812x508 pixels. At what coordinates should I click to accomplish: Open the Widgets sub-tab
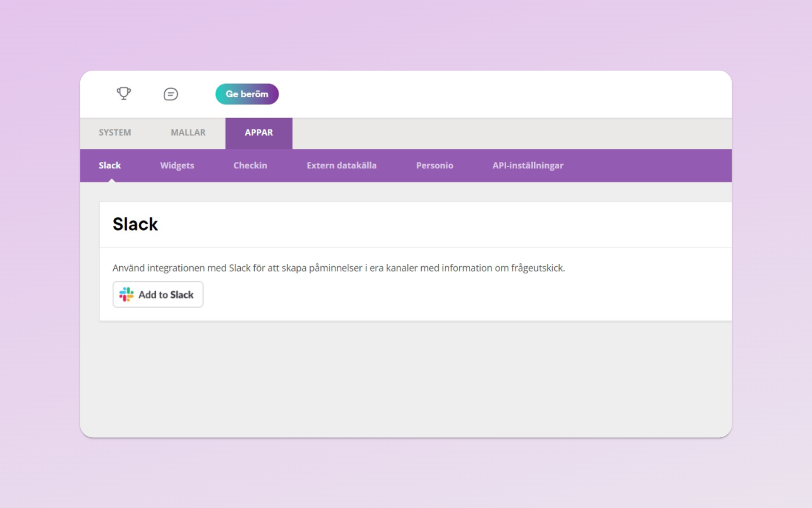[x=177, y=166]
